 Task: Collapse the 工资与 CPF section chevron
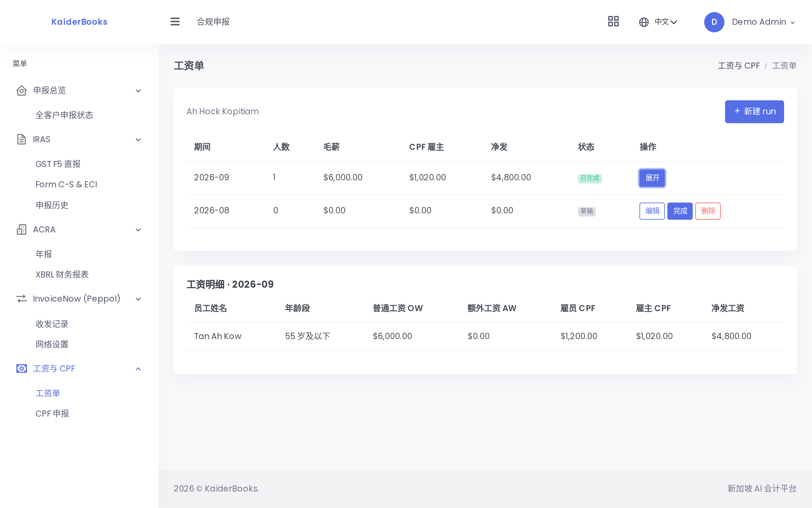[x=138, y=369]
